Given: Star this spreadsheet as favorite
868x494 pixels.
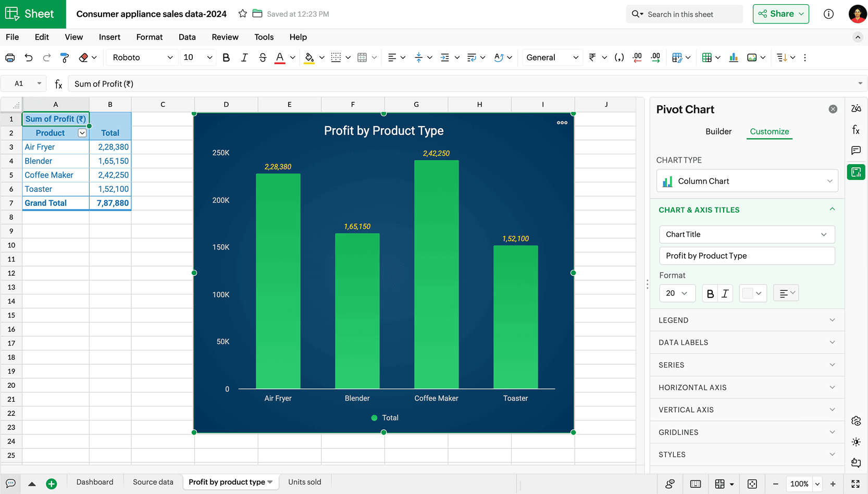Looking at the screenshot, I should point(243,14).
